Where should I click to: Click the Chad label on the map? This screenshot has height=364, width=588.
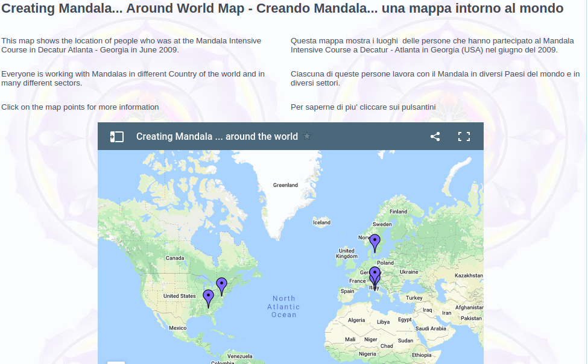[x=387, y=346]
